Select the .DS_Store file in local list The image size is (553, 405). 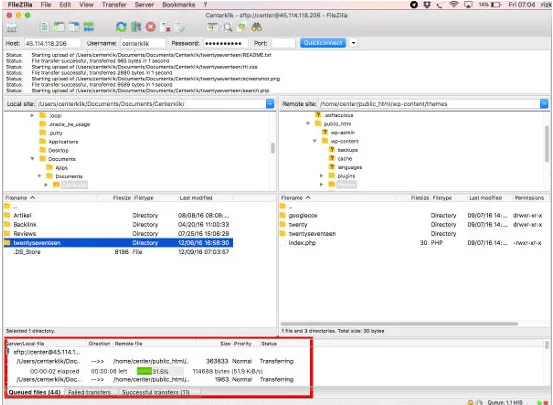coord(118,252)
